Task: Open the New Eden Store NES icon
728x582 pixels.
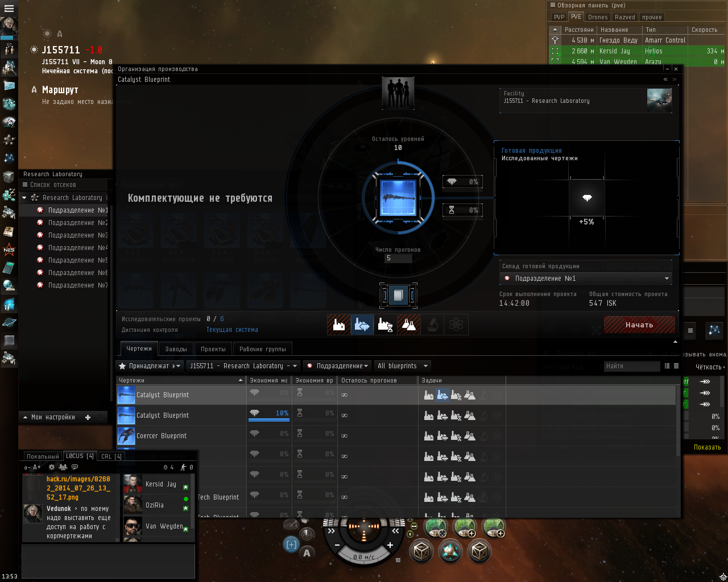Action: coord(9,250)
